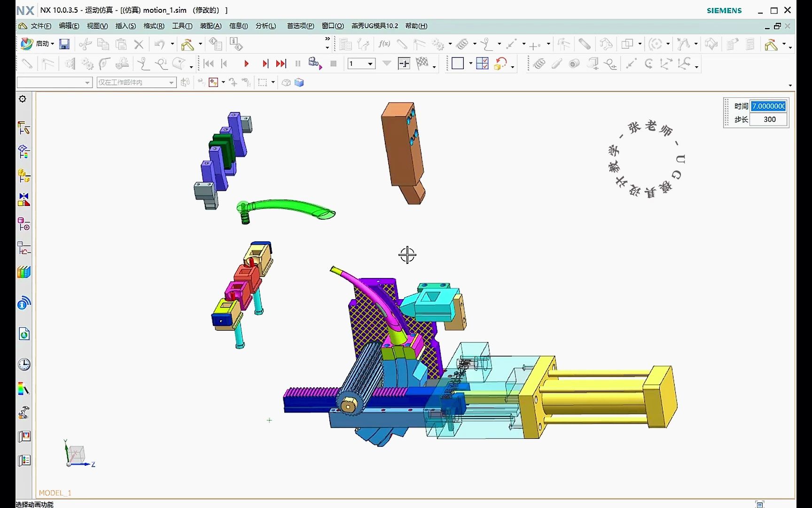Click the Cut scissors icon

point(85,44)
